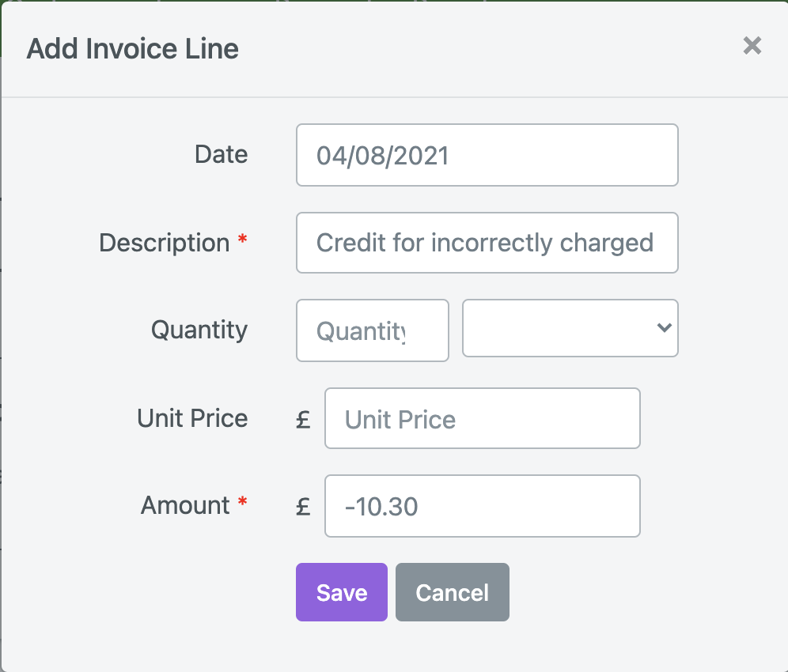
Task: Click the Date label
Action: [x=221, y=154]
